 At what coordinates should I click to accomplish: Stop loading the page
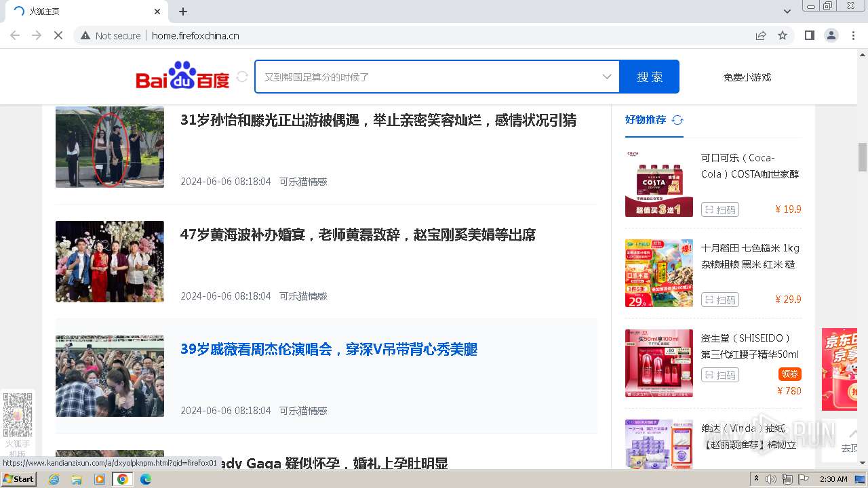click(x=58, y=35)
